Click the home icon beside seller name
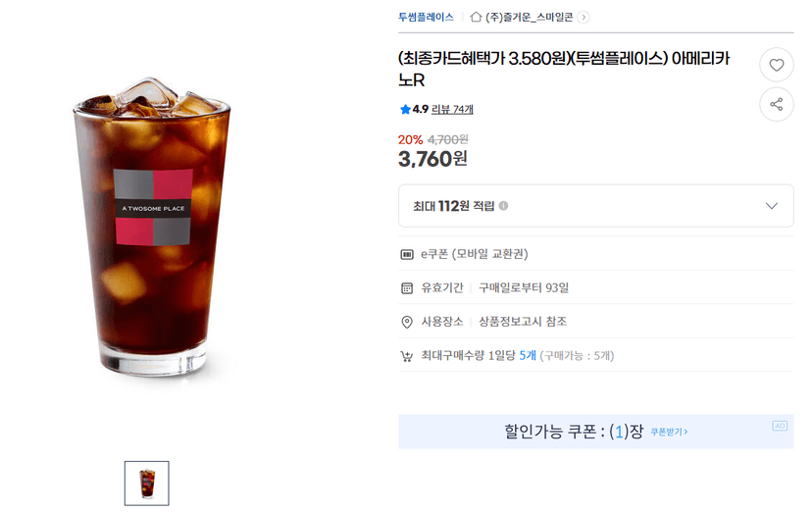 pyautogui.click(x=476, y=17)
